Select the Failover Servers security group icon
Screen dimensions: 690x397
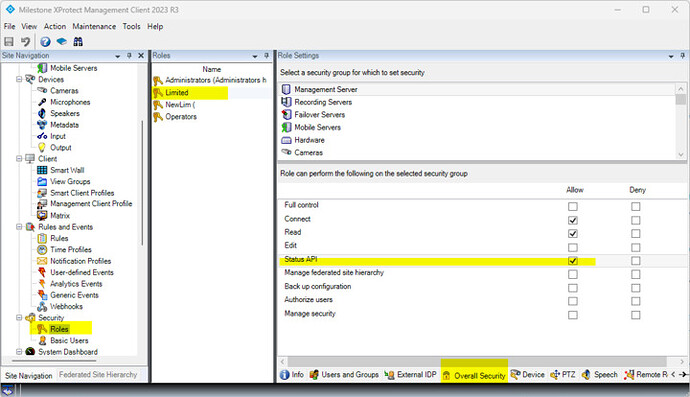point(286,114)
